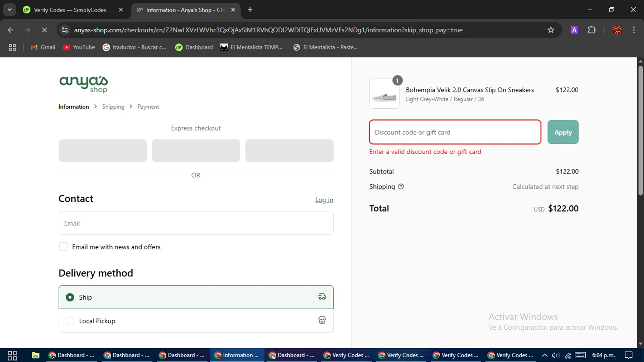Click the local pickup store icon
The width and height of the screenshot is (644, 362).
[x=322, y=320]
